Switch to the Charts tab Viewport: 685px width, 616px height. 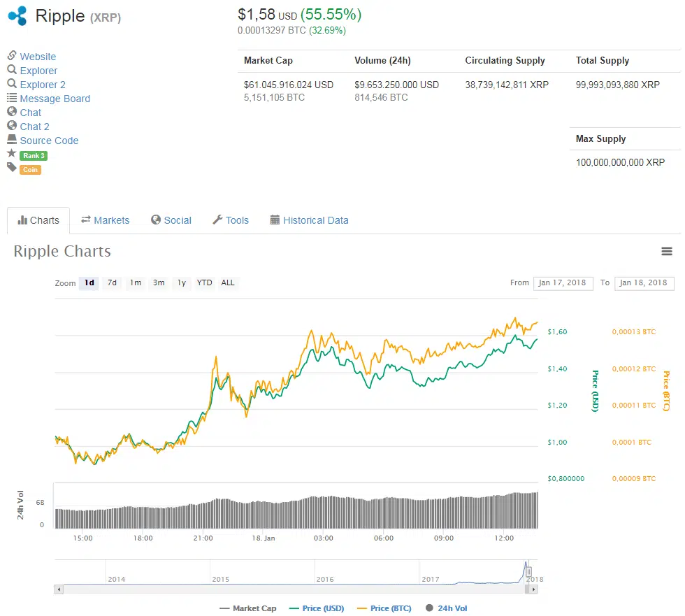click(x=38, y=220)
